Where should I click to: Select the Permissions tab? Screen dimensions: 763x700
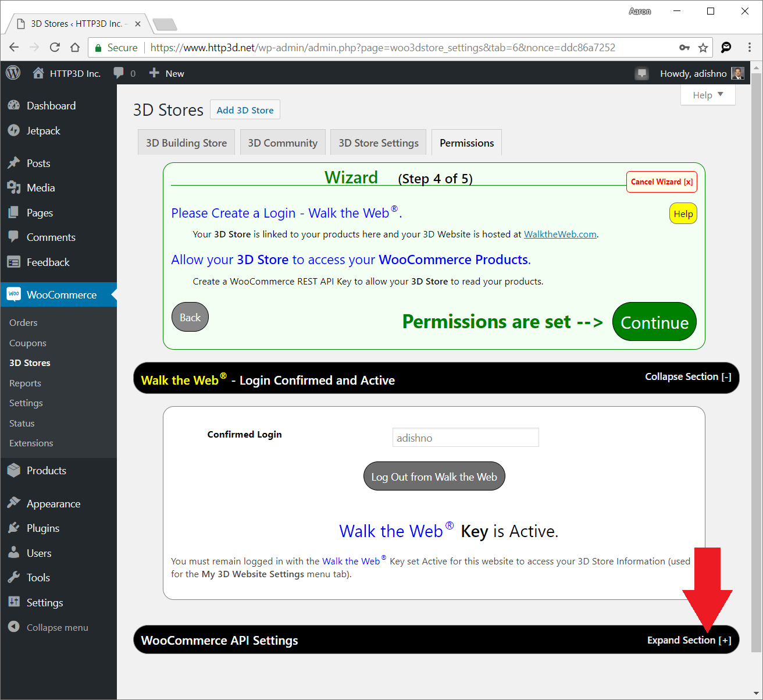coord(467,143)
